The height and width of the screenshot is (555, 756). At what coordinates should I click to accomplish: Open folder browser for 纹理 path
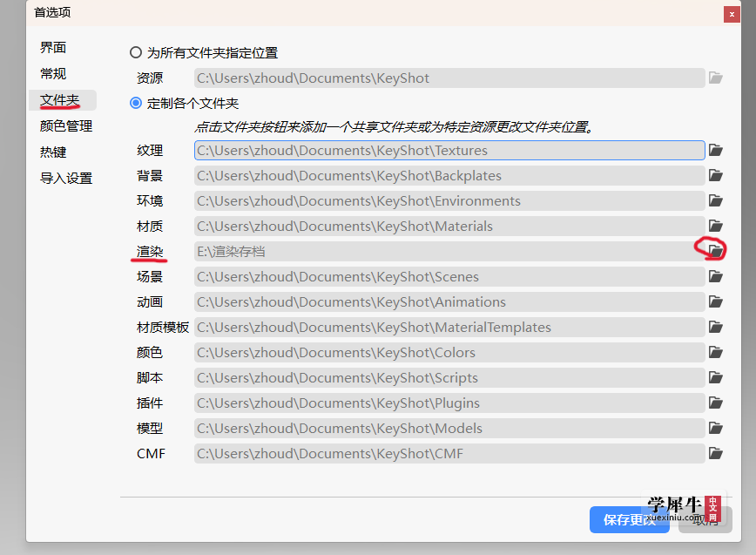pos(716,151)
